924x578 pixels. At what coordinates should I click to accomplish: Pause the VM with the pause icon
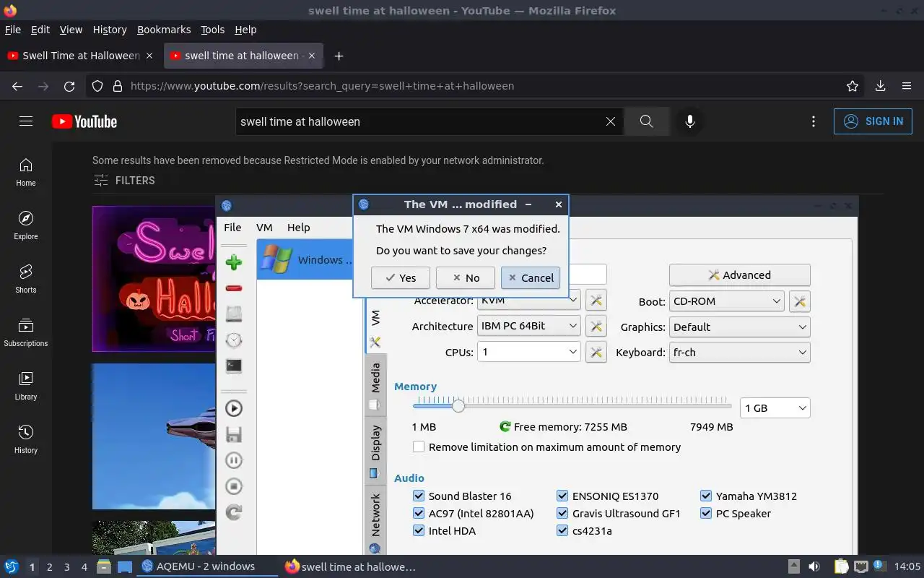click(x=233, y=460)
